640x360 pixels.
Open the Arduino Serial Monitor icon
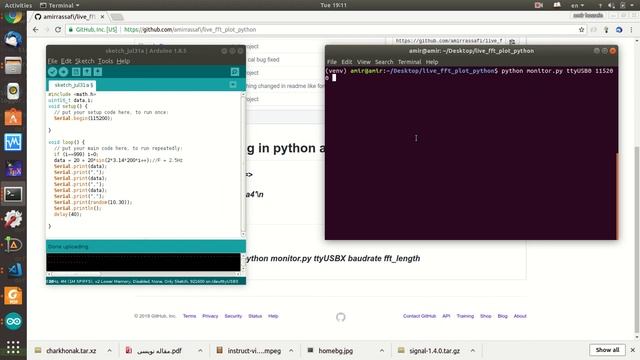click(x=235, y=72)
